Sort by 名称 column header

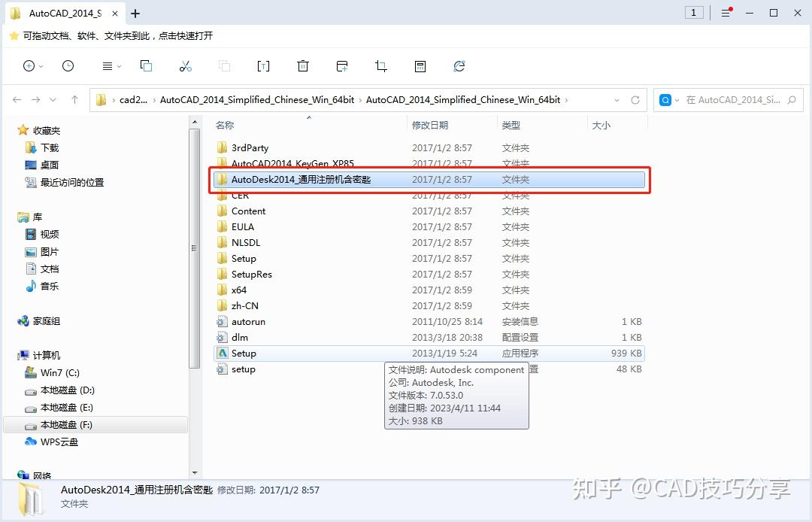[225, 125]
